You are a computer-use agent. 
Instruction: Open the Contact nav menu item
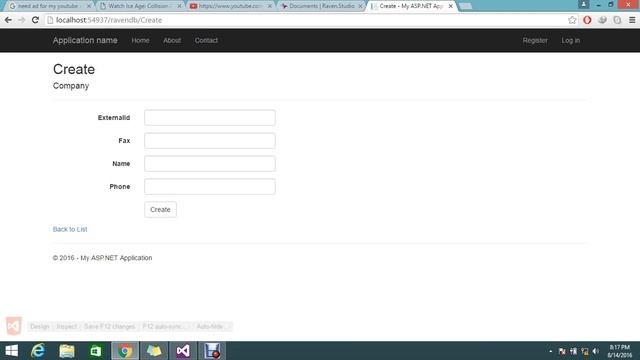click(x=206, y=40)
